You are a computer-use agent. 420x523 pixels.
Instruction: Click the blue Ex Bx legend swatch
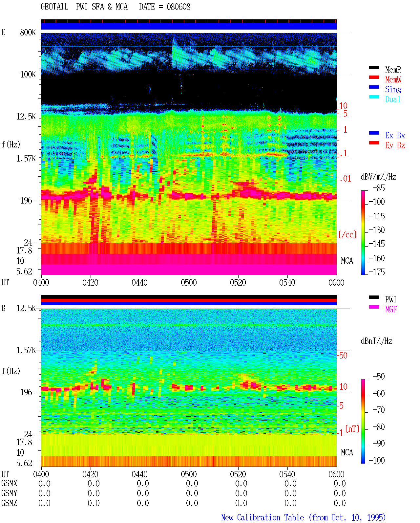pyautogui.click(x=374, y=133)
